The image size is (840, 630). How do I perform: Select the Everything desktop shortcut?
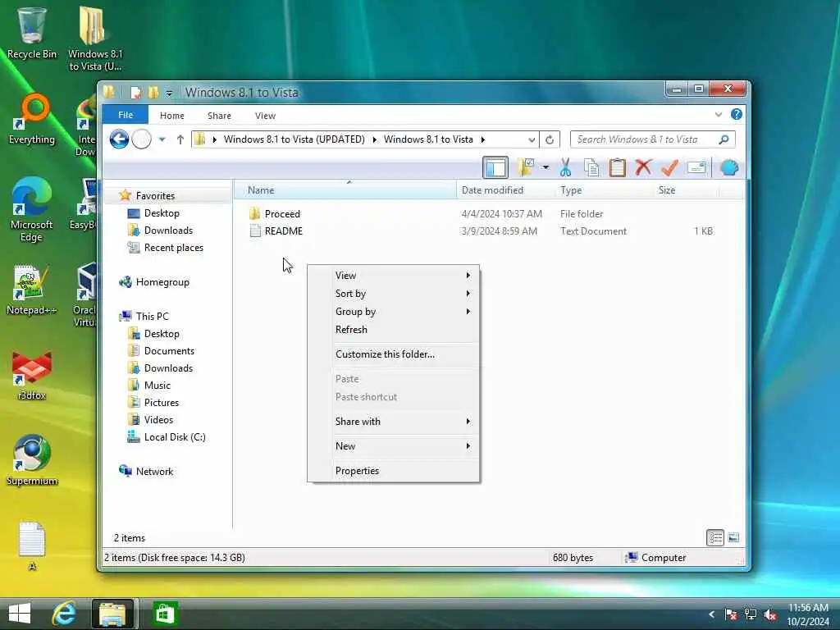click(32, 119)
